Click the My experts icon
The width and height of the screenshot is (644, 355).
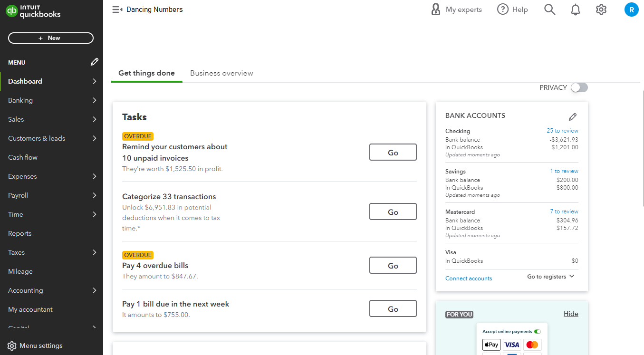pos(435,9)
